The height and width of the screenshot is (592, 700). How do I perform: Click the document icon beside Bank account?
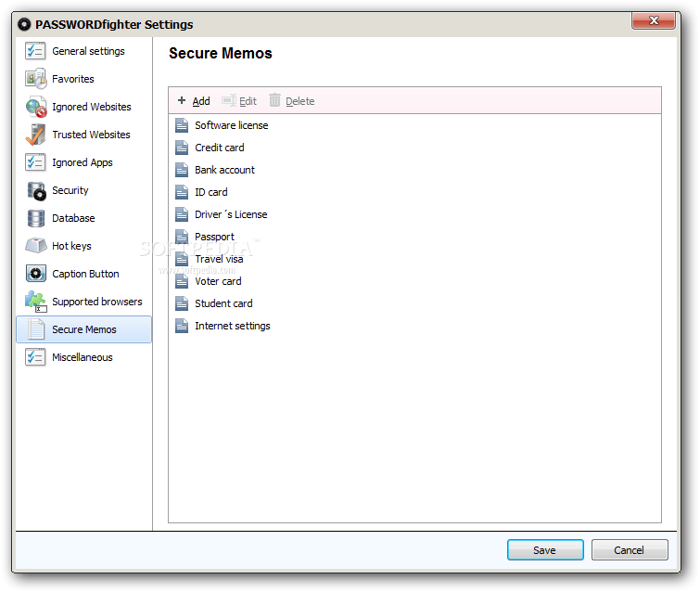182,170
